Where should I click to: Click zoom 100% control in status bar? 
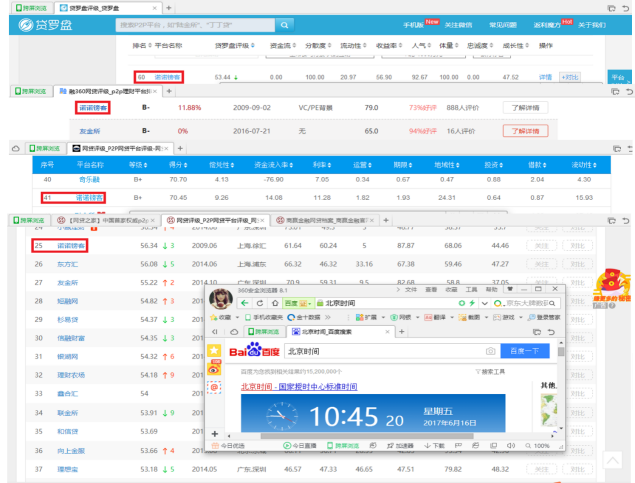click(x=537, y=446)
